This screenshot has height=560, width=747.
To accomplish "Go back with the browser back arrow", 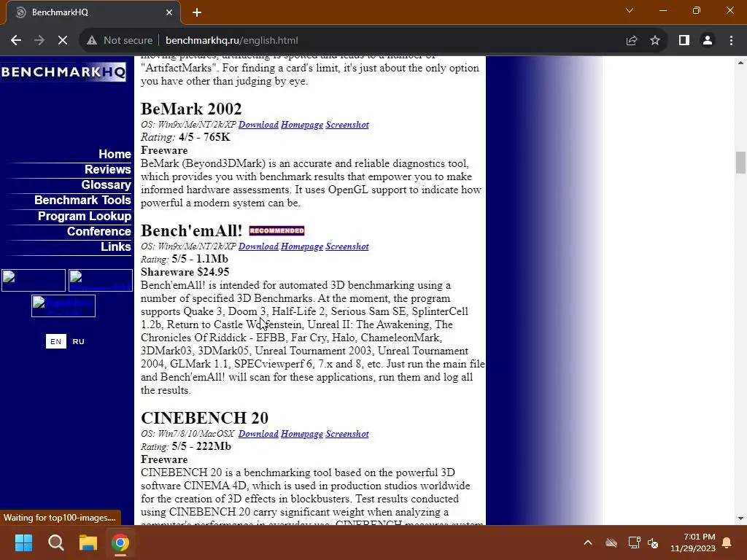I will 16,41.
